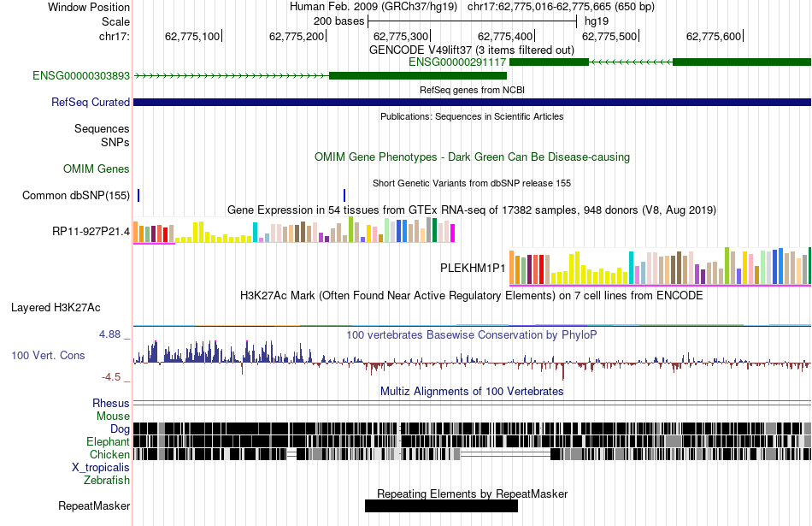Click the Zebrafish species label
This screenshot has width=812, height=526.
click(x=107, y=480)
